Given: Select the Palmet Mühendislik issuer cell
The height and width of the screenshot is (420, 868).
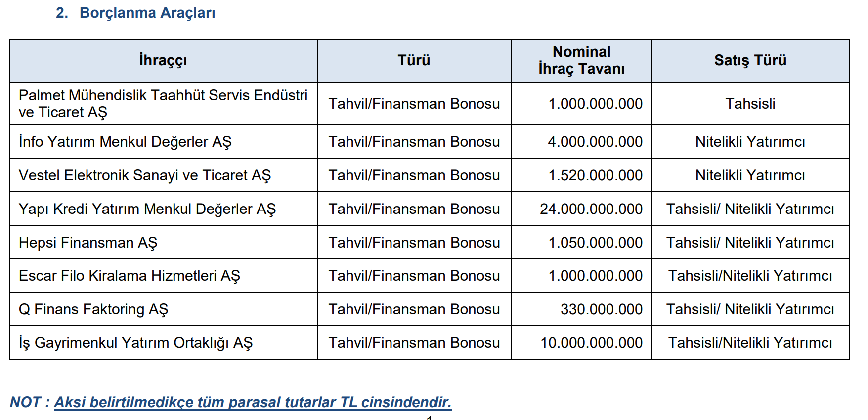Looking at the screenshot, I should point(163,103).
